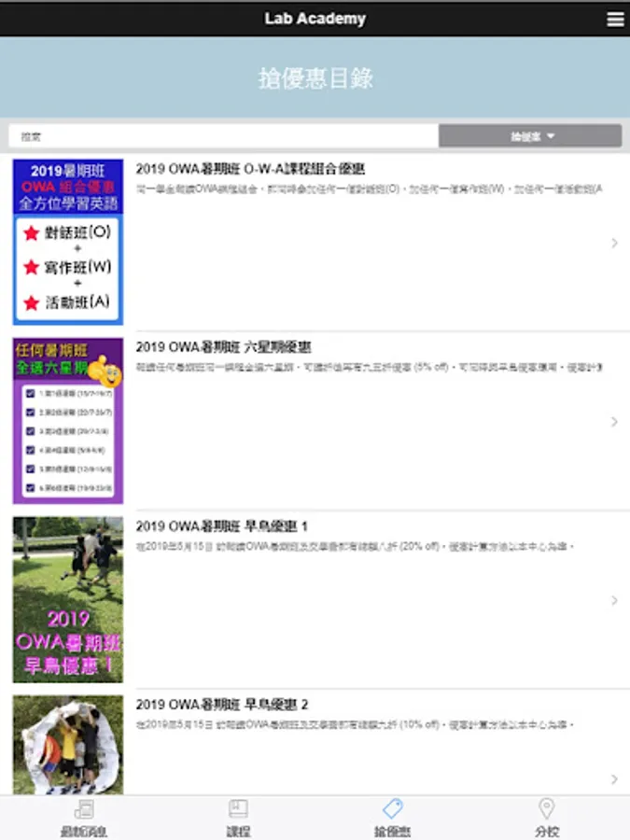The height and width of the screenshot is (840, 630).
Task: Click the 早鳥優惠 1 description text with 20% off
Action: pyautogui.click(x=355, y=546)
